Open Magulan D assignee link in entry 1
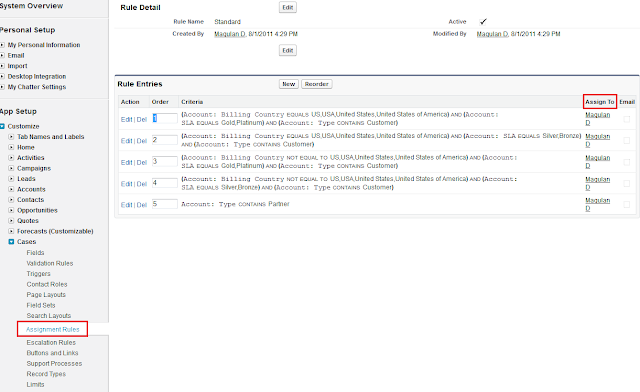 [x=598, y=118]
